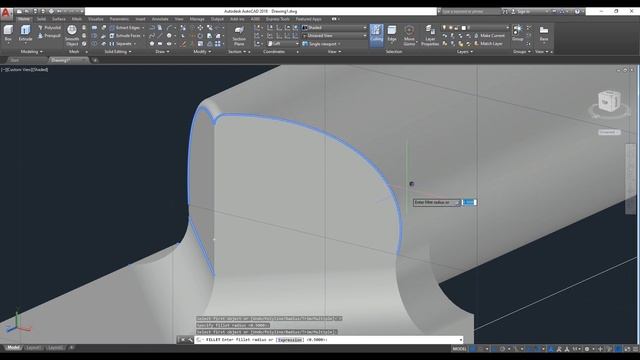The height and width of the screenshot is (360, 640).
Task: Click the layer color swatch in layer dropdown
Action: click(464, 28)
